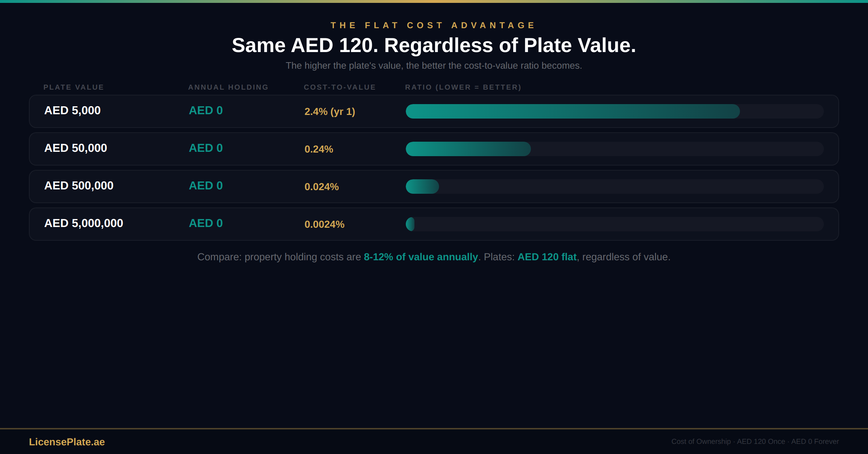The image size is (868, 454).
Task: Select the PLATE VALUE column header
Action: click(x=73, y=87)
